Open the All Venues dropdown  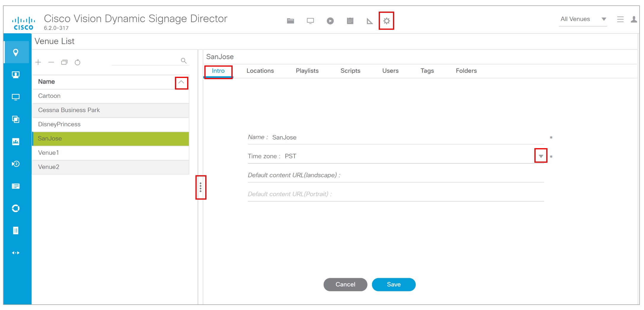583,19
